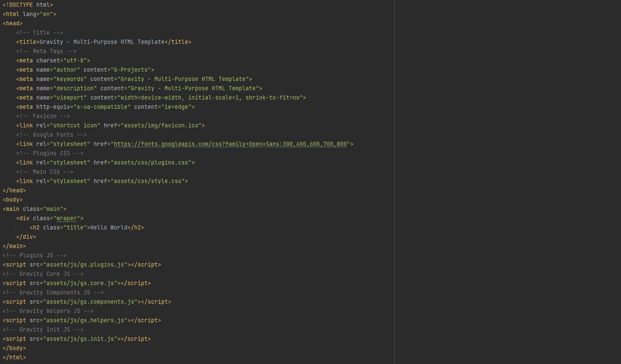Click the closing head tag
The width and height of the screenshot is (621, 364).
(x=14, y=191)
